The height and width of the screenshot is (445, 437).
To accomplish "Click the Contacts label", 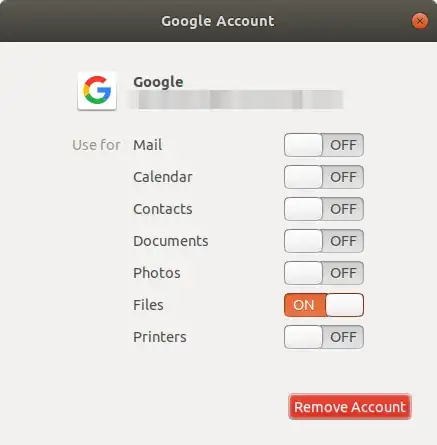I will point(163,209).
